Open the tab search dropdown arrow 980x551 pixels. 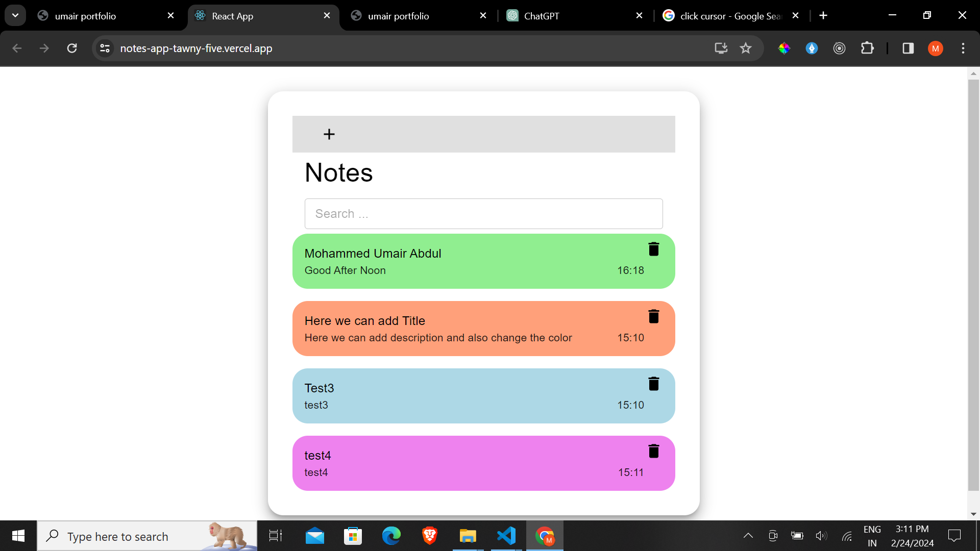tap(15, 16)
